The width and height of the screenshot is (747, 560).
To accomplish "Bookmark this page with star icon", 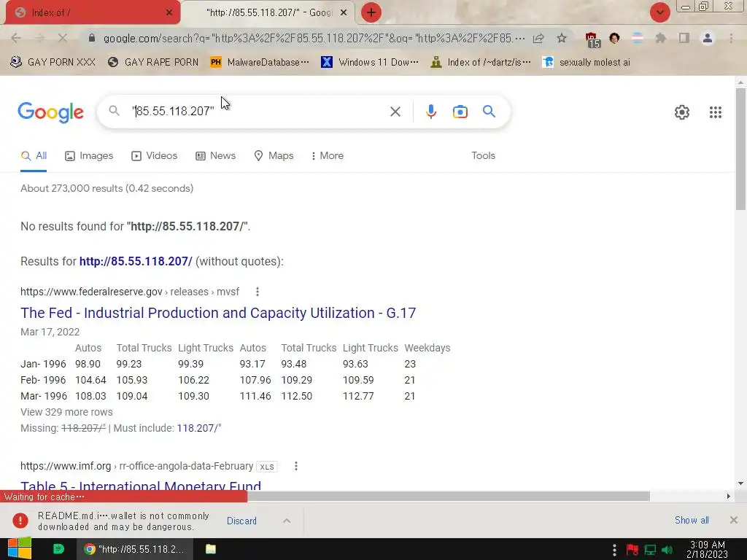I will (x=562, y=38).
